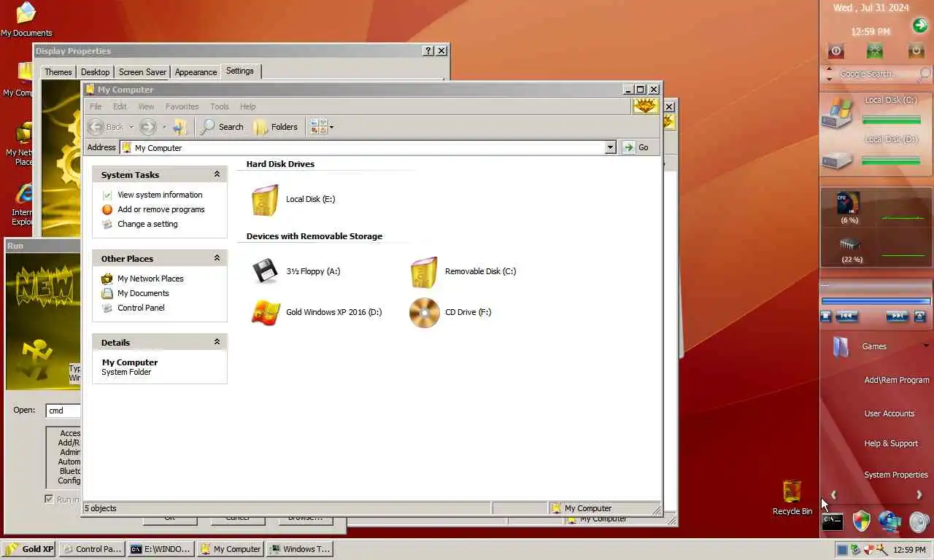Click Add or remove programs link

pos(161,209)
